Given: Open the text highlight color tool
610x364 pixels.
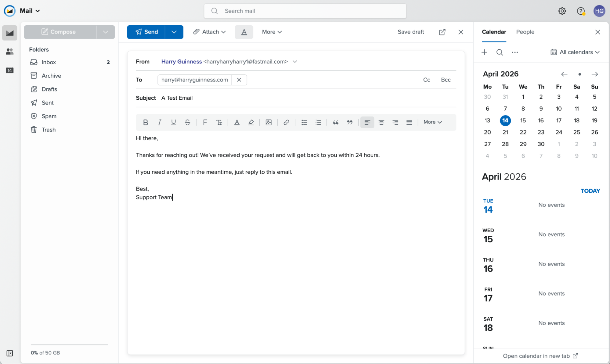Looking at the screenshot, I should [x=251, y=122].
